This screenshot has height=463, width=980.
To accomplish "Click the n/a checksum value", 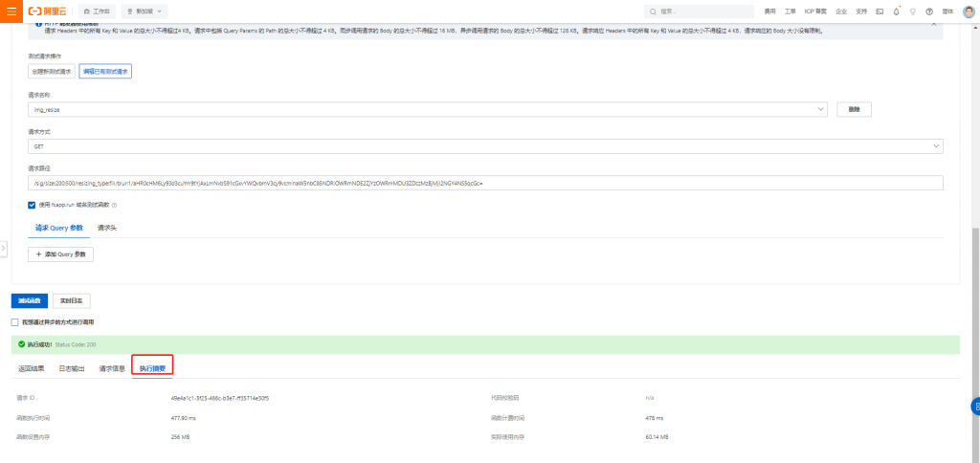I will click(x=650, y=398).
